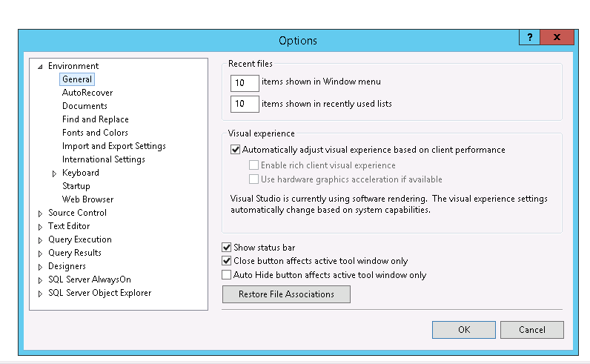Expand the Source Control node
Image resolution: width=590 pixels, height=364 pixels.
(x=40, y=214)
